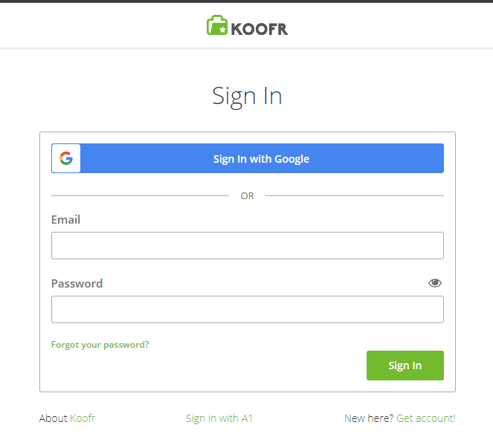493x448 pixels.
Task: Open the Get account! link
Action: (x=426, y=418)
